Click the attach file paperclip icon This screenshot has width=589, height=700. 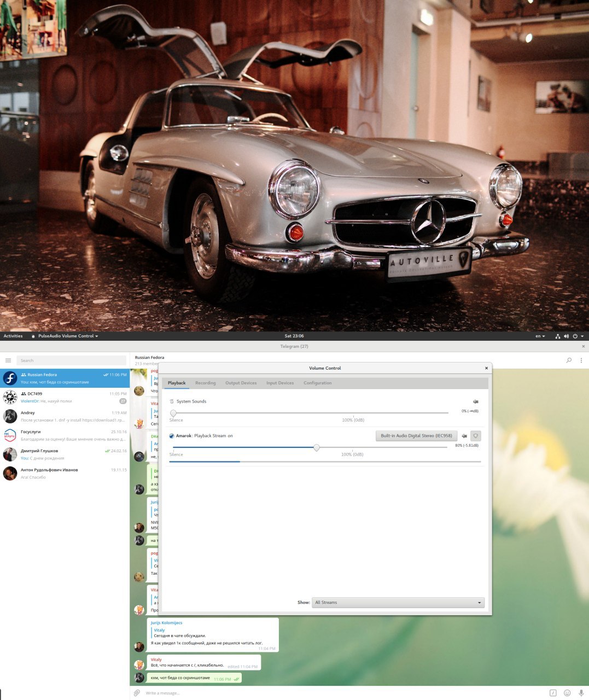click(137, 693)
